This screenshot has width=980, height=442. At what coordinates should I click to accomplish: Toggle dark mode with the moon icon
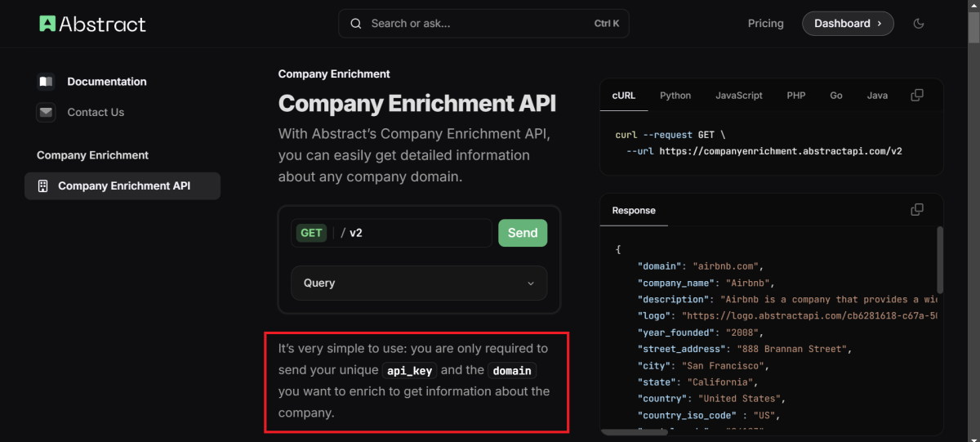[919, 24]
